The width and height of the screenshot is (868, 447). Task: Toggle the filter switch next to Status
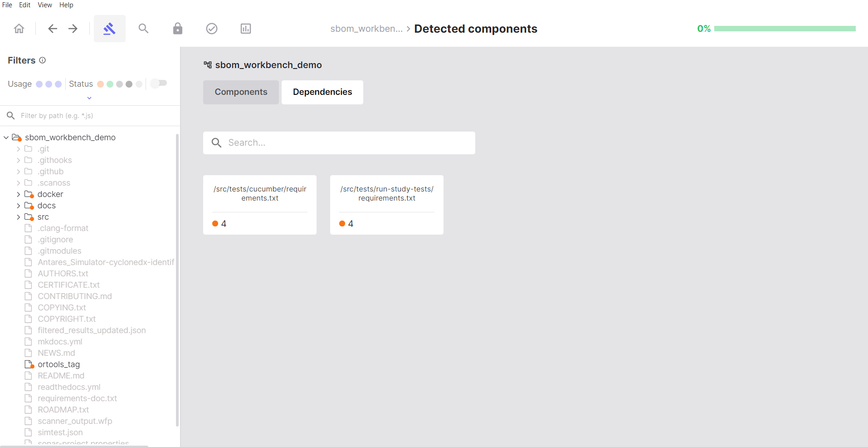click(x=159, y=83)
